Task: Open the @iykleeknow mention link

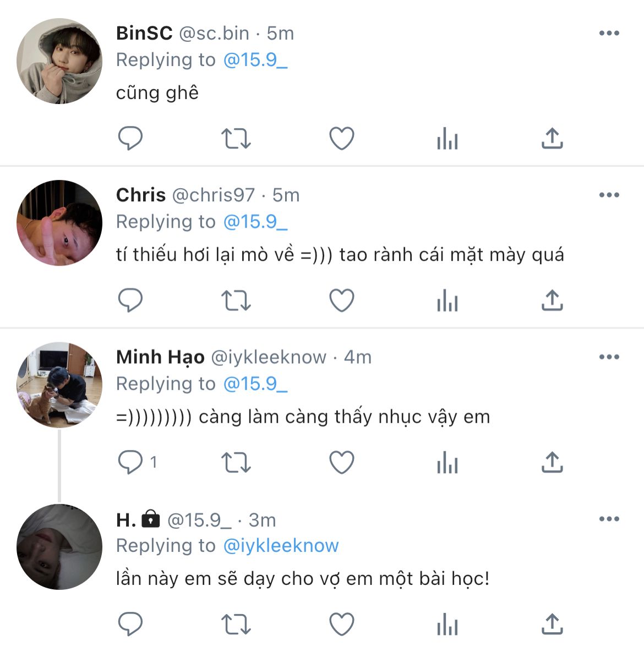Action: 281,545
